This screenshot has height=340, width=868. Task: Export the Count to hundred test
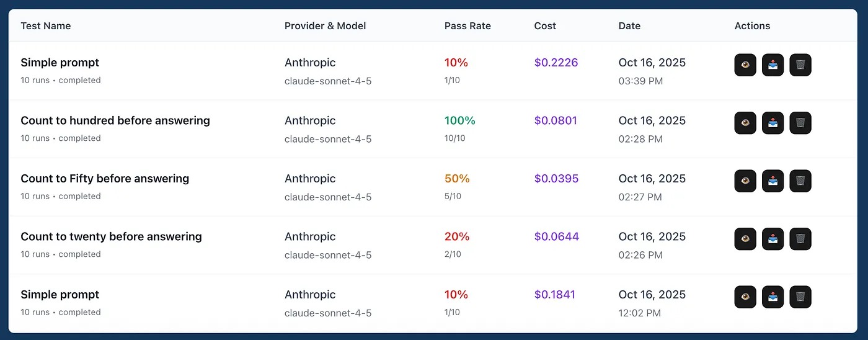773,123
